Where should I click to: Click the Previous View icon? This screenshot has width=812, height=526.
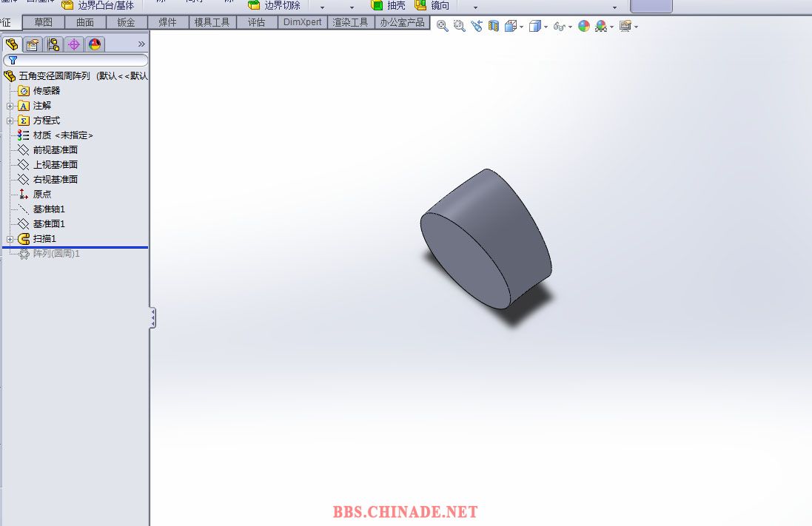click(476, 26)
